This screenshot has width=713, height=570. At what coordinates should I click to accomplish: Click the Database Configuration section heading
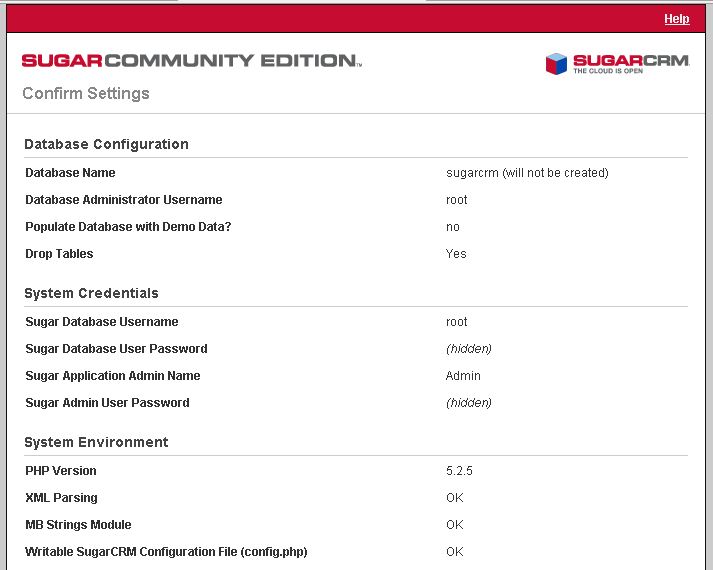tap(106, 144)
